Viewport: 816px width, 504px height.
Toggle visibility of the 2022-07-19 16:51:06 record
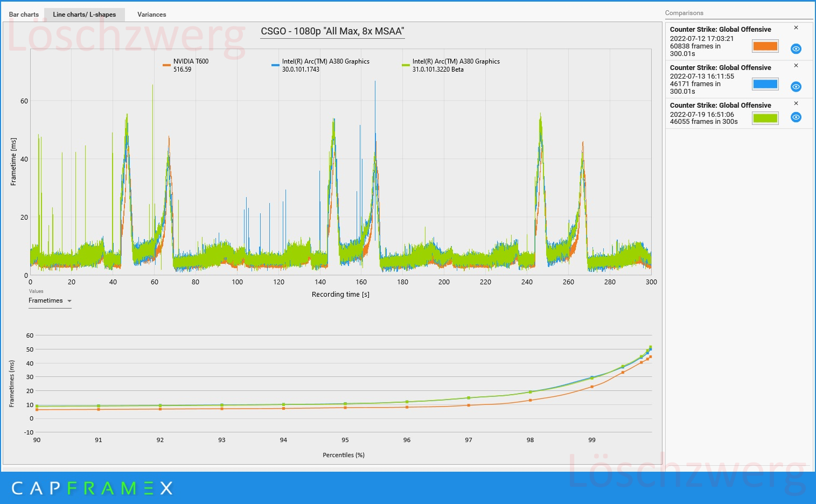pyautogui.click(x=796, y=117)
